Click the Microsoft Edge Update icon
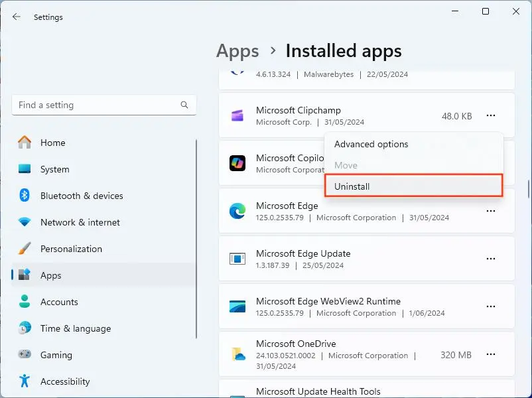 click(x=237, y=259)
